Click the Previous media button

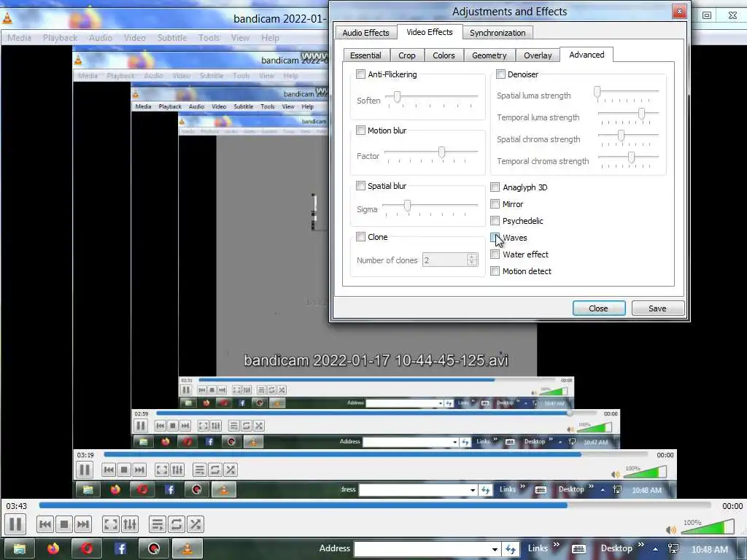pos(45,525)
